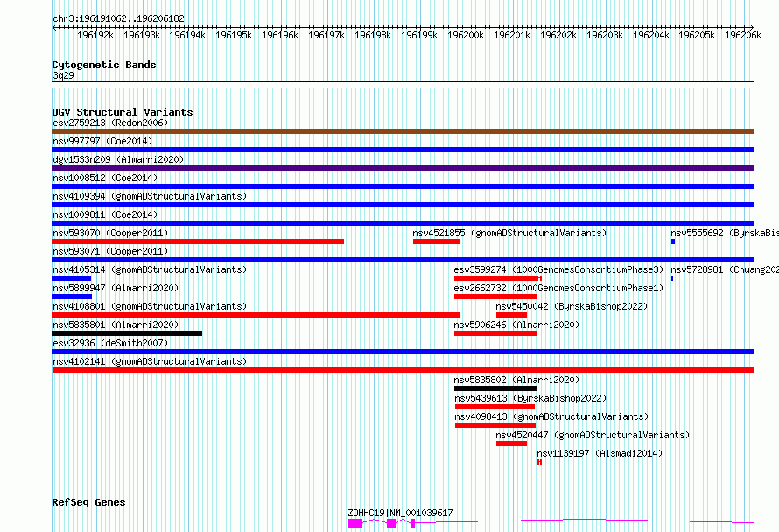Open the nsv5835802 (Almarri2020) variant label
Image resolution: width=779 pixels, height=532 pixels.
[x=516, y=380]
